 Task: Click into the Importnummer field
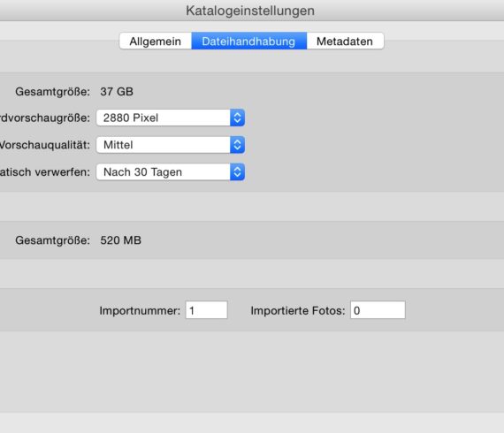click(x=206, y=310)
